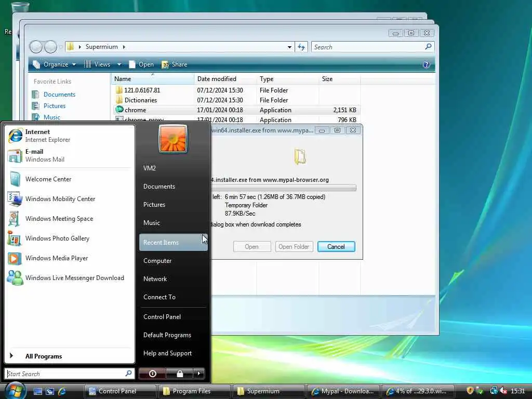This screenshot has height=399, width=532.
Task: Switch to Program Files taskbar button
Action: [x=194, y=391]
